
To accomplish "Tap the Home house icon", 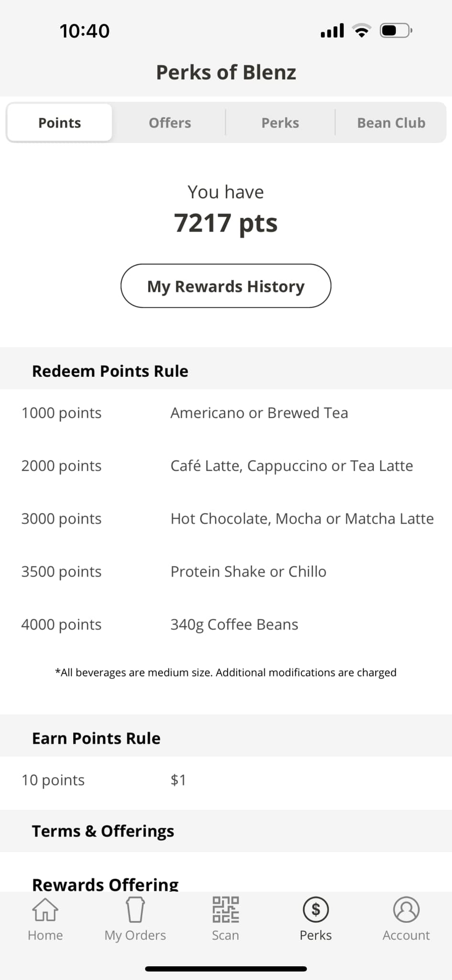I will click(x=45, y=909).
